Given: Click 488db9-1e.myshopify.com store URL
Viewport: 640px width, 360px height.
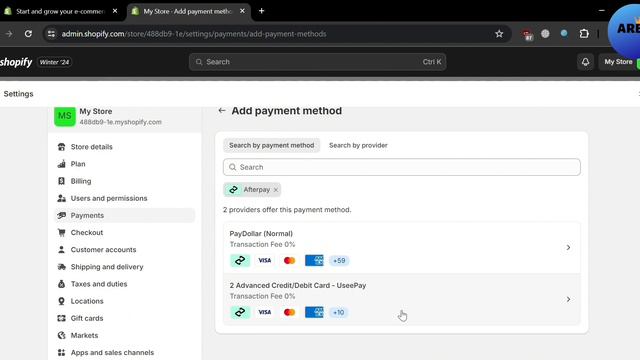Looking at the screenshot, I should pos(120,122).
